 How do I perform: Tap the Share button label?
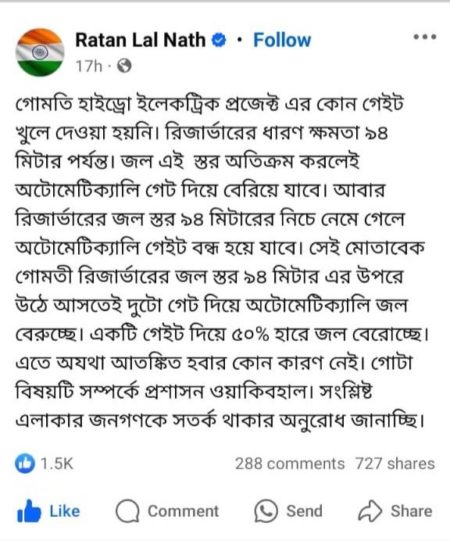(x=411, y=511)
